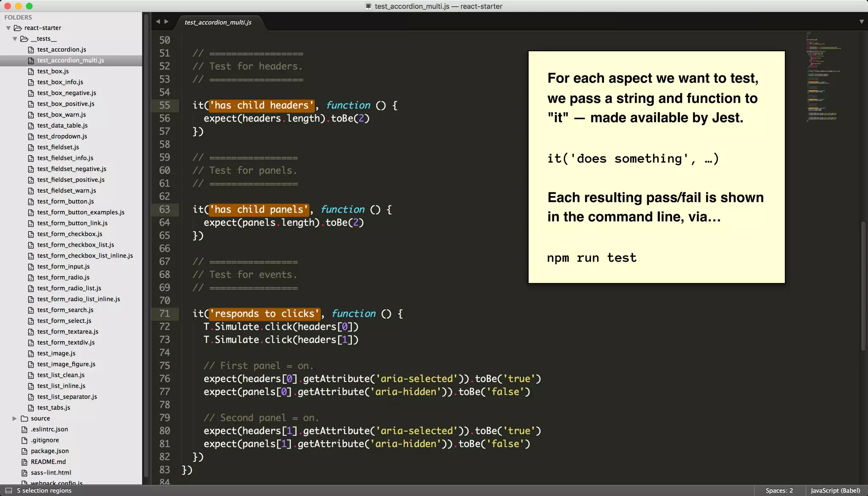
Task: Go to next tab arrow
Action: point(167,22)
